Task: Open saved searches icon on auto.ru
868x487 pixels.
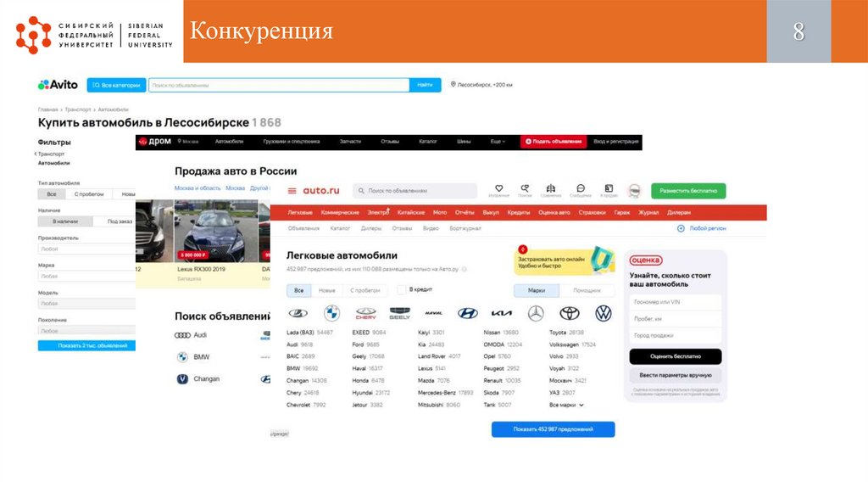Action: tap(525, 188)
